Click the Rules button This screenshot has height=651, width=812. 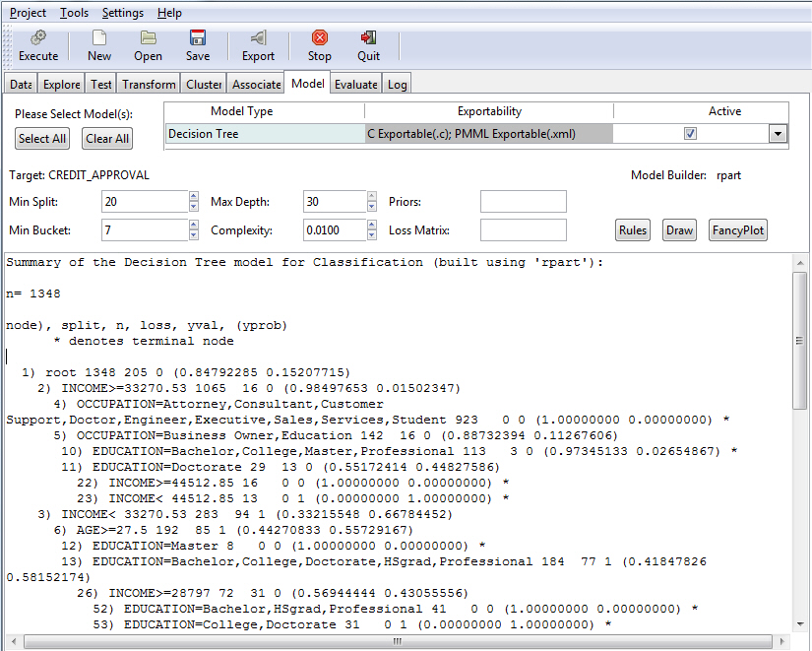tap(633, 230)
